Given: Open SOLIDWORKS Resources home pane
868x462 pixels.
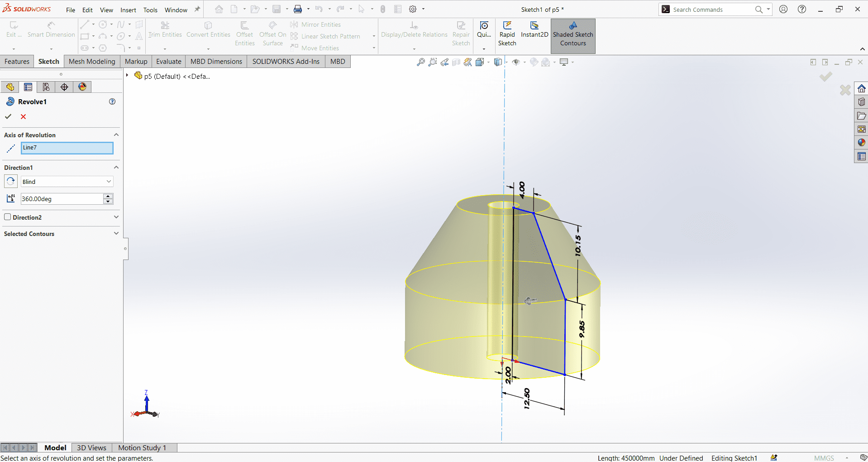Looking at the screenshot, I should point(861,88).
